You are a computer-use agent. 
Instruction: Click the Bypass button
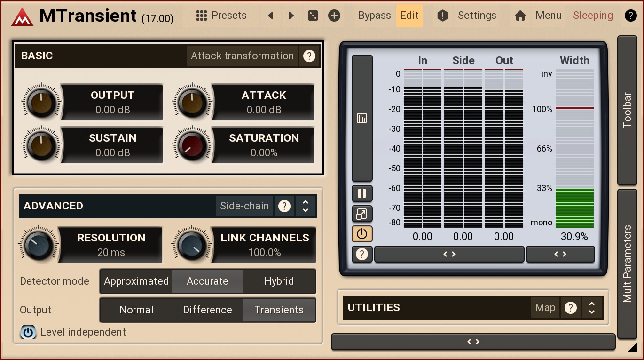pos(374,16)
